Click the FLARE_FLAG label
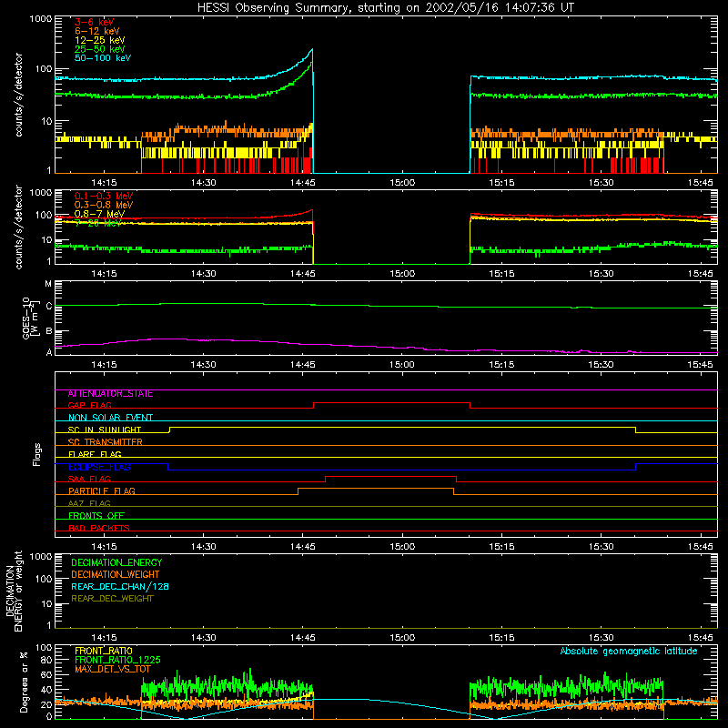This screenshot has height=728, width=728. [x=95, y=454]
